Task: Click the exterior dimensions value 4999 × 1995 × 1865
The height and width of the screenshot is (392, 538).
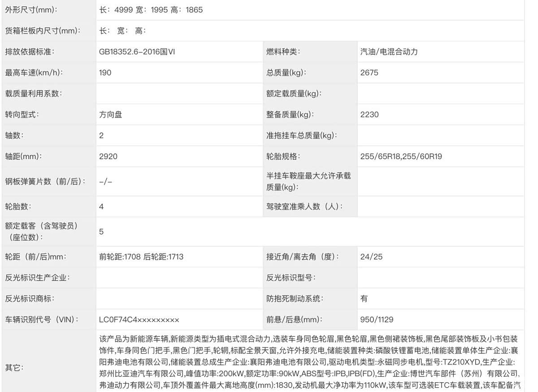Action: 151,10
